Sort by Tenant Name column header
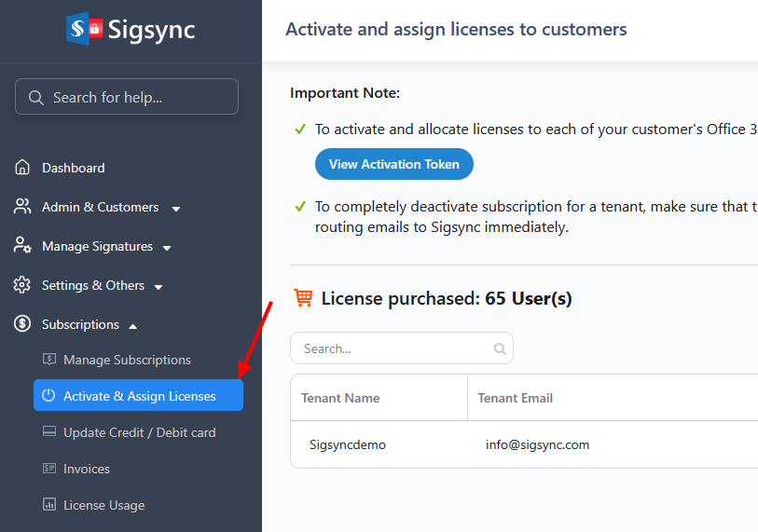The width and height of the screenshot is (758, 532). tap(340, 398)
